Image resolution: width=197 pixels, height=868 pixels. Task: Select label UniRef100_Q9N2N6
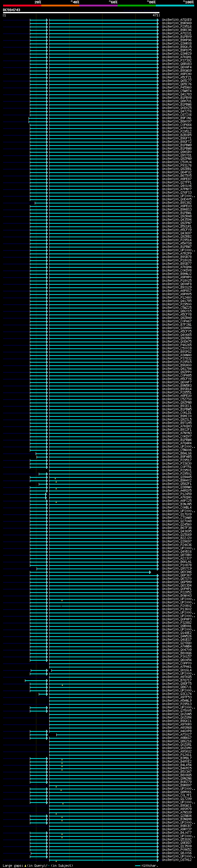(x=177, y=779)
